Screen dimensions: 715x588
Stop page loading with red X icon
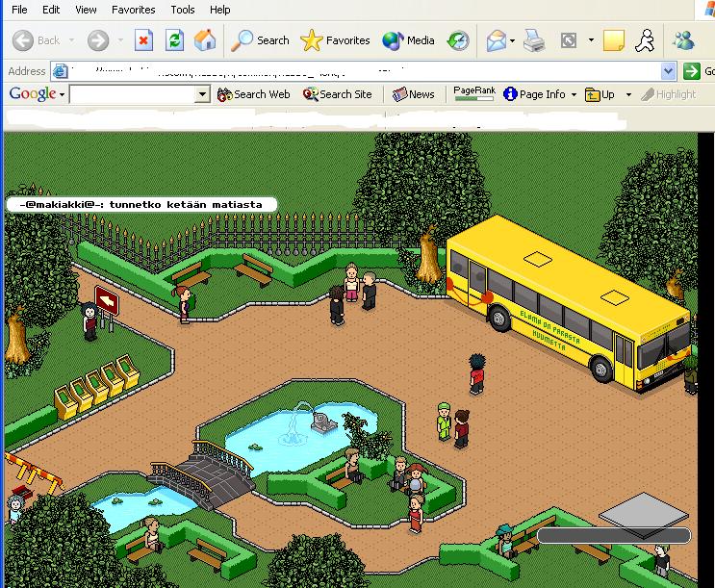(143, 40)
